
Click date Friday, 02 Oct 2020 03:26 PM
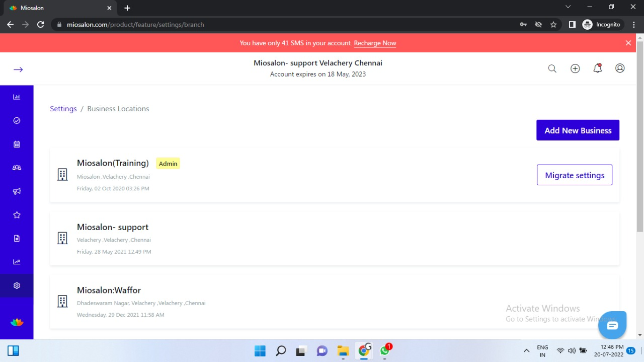point(113,189)
